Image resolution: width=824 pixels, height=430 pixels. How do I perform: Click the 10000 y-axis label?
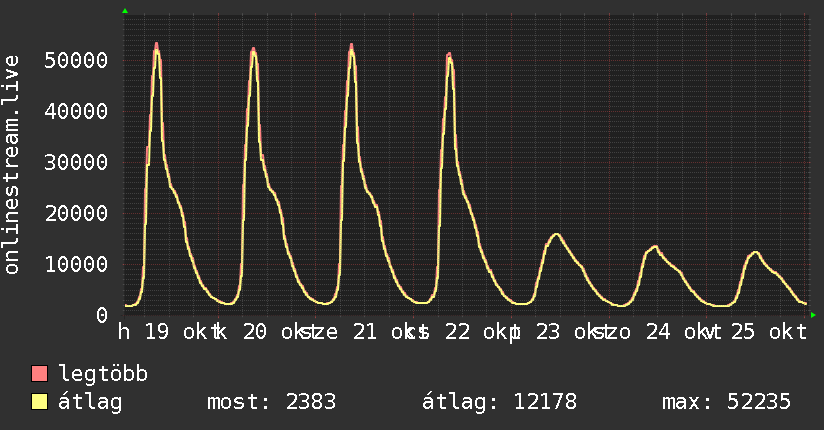tap(76, 264)
